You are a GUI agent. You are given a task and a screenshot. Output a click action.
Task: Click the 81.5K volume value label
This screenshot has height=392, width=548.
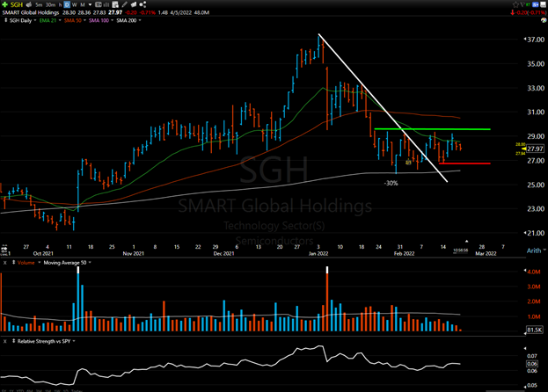(x=535, y=330)
